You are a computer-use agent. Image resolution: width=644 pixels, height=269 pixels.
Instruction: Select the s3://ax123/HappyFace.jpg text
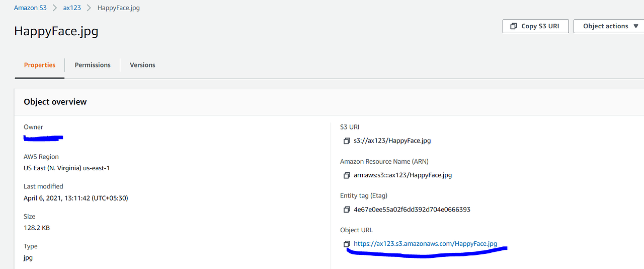[x=392, y=141]
